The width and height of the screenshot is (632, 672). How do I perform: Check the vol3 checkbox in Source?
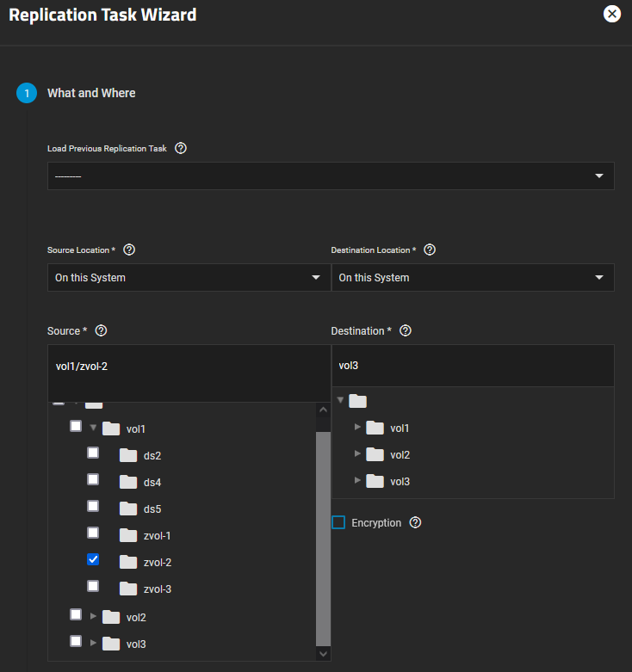(76, 641)
